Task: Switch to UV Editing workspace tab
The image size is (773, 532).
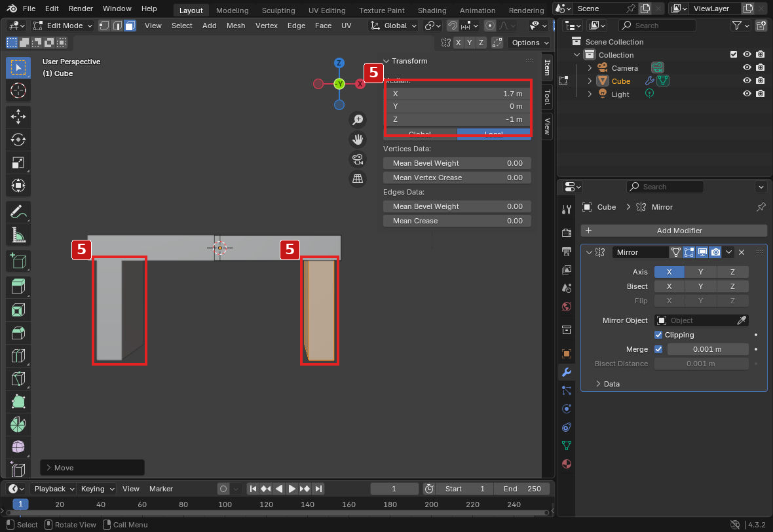Action: coord(327,10)
